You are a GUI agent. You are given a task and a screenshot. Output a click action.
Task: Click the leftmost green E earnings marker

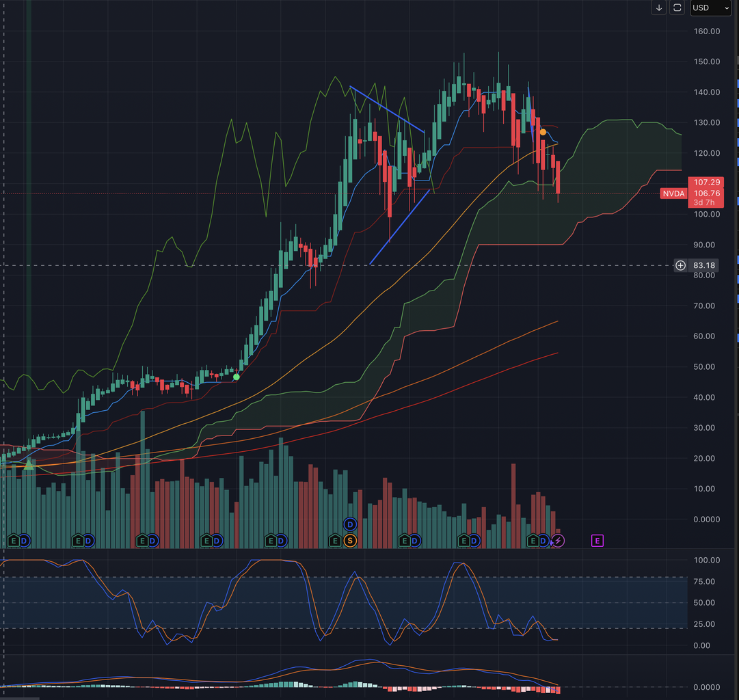click(x=13, y=541)
